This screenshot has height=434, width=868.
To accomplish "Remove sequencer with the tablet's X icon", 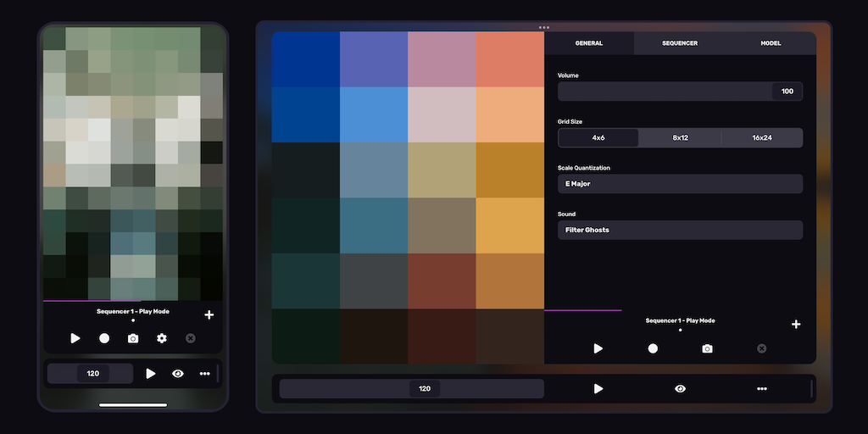I will click(762, 348).
